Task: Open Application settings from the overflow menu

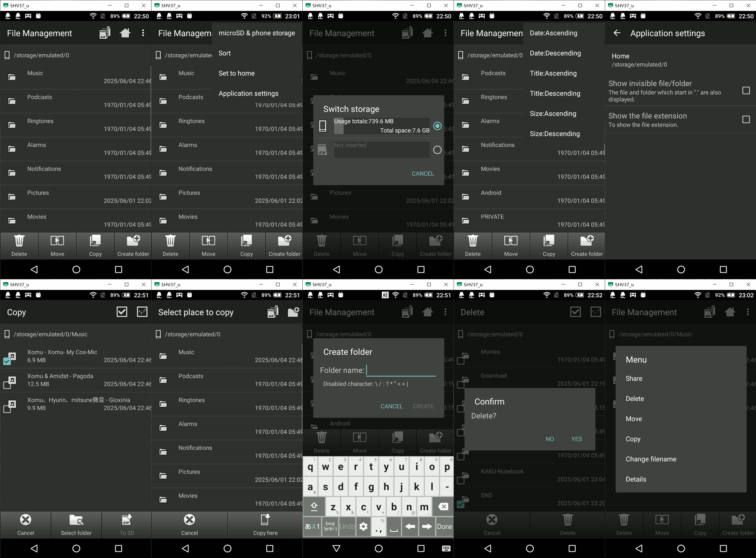Action: pos(257,93)
